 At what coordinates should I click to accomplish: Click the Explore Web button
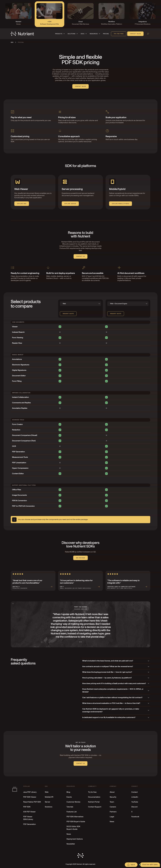tap(22, 204)
